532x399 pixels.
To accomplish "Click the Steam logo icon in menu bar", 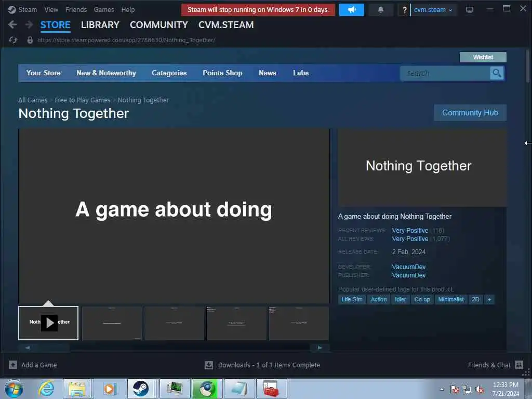I will point(12,9).
